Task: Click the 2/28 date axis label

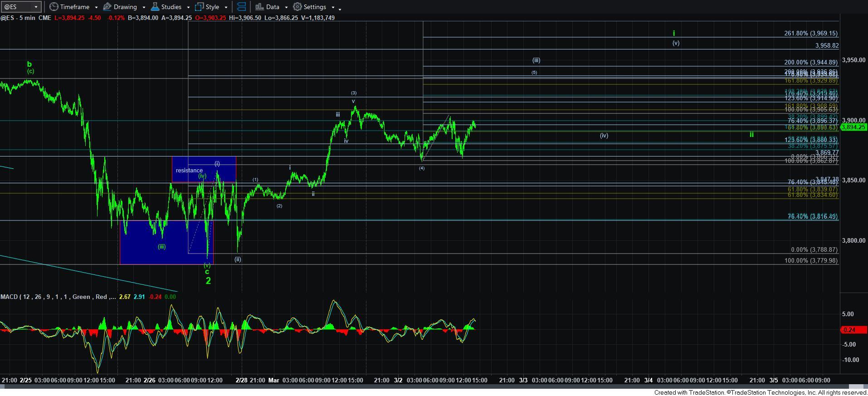Action: (x=242, y=380)
